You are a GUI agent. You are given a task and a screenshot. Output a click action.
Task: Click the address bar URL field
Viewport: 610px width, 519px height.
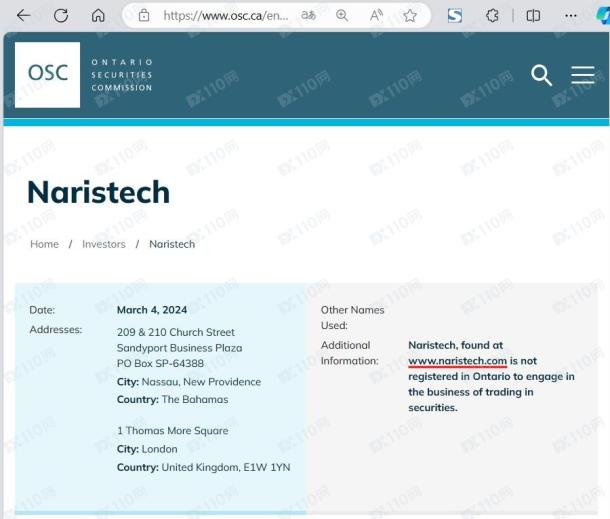226,16
